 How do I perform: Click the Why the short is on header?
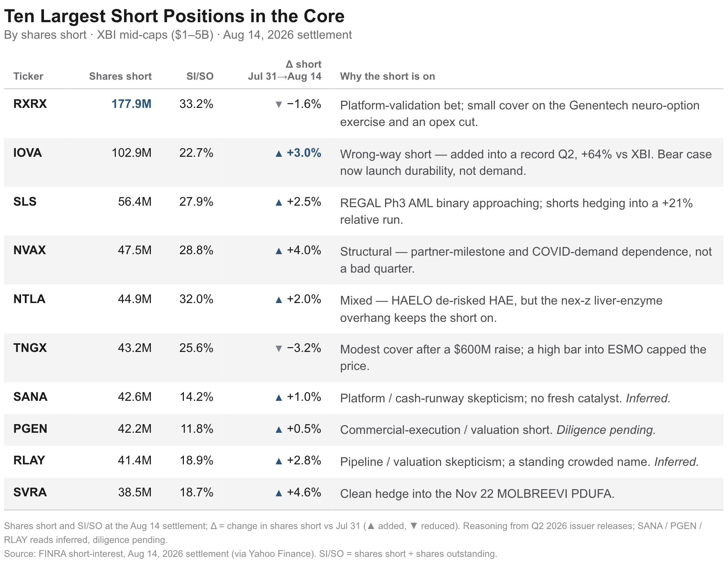[387, 76]
